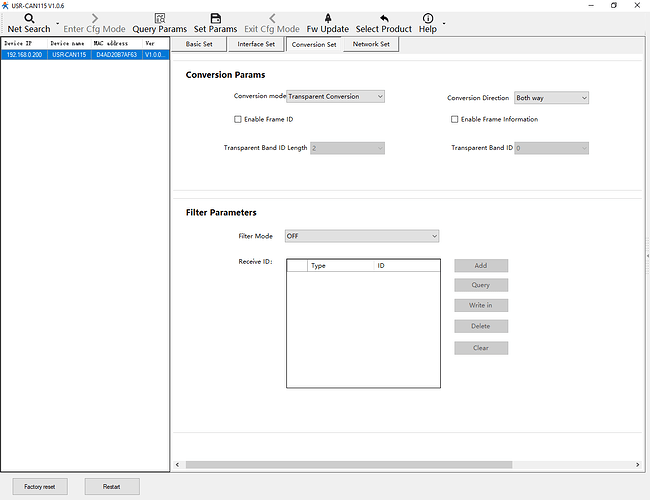Click the Enter Cfg Mode icon
Screen dimensions: 650x500
coord(95,18)
